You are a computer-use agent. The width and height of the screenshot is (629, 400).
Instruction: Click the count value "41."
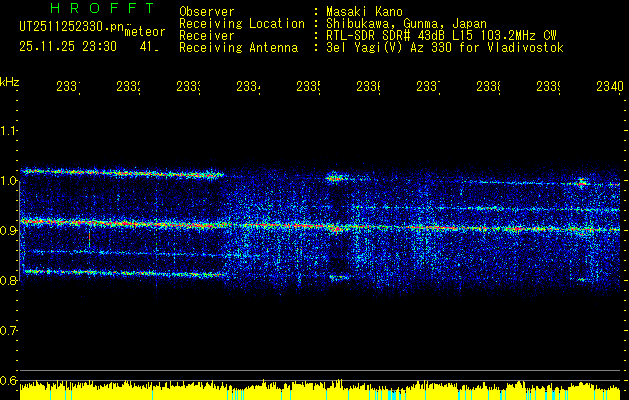click(x=149, y=47)
